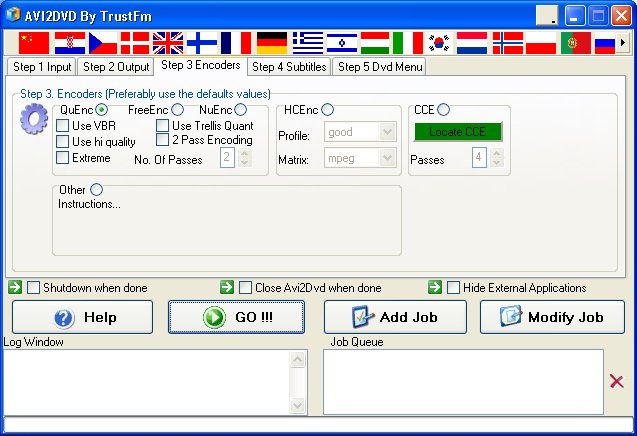The image size is (637, 436).
Task: Open the HCEnc Profile dropdown
Action: pos(387,132)
